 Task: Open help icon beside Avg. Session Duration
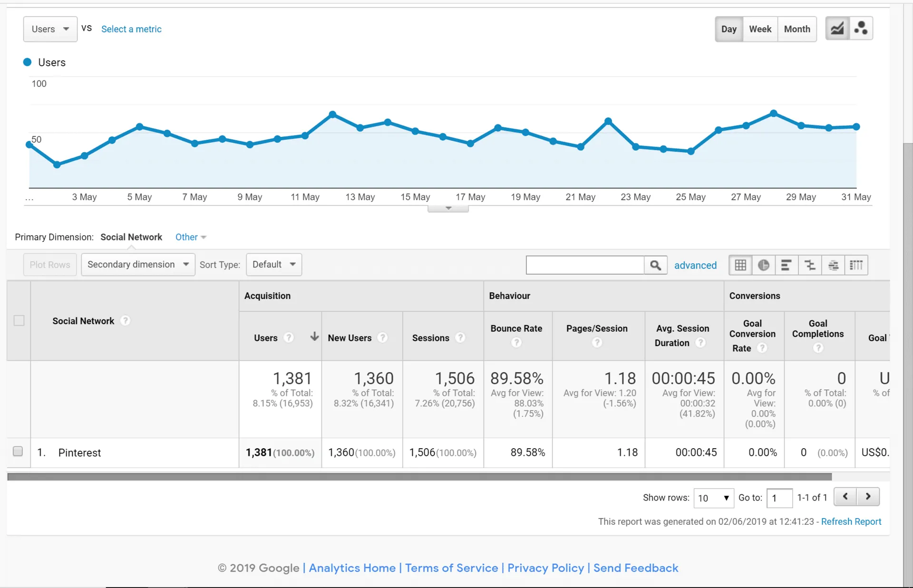tap(700, 343)
